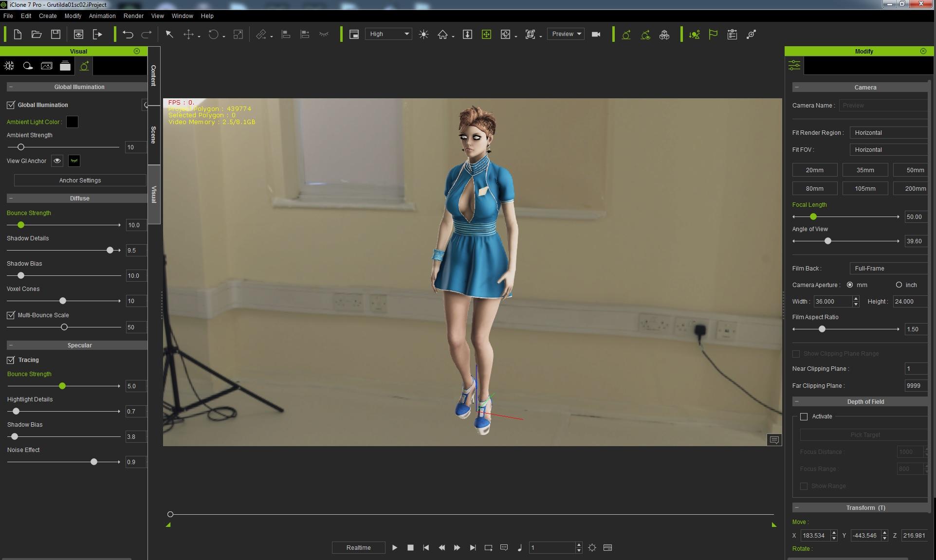Image resolution: width=936 pixels, height=560 pixels.
Task: Switch to the Scene side tab
Action: pyautogui.click(x=153, y=135)
